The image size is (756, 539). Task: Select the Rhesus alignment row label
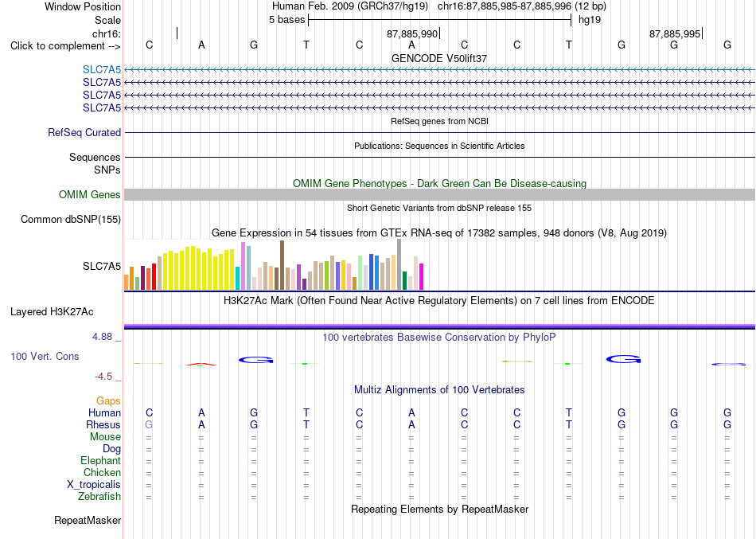click(x=103, y=424)
